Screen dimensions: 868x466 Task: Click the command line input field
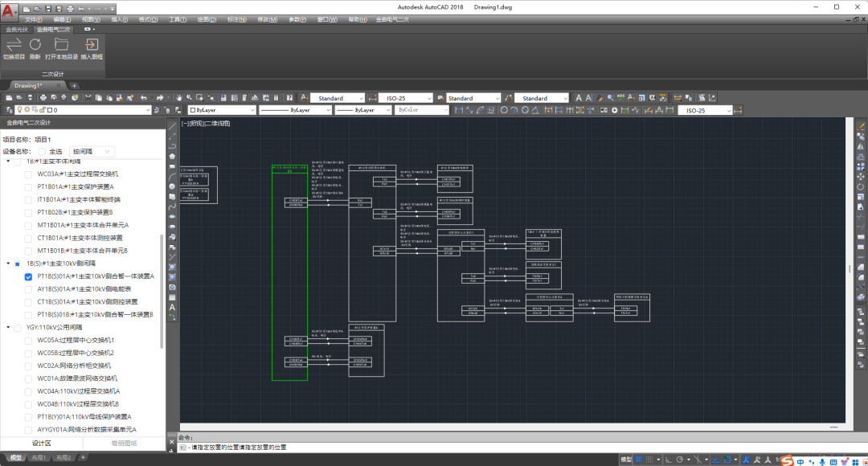pos(482,447)
